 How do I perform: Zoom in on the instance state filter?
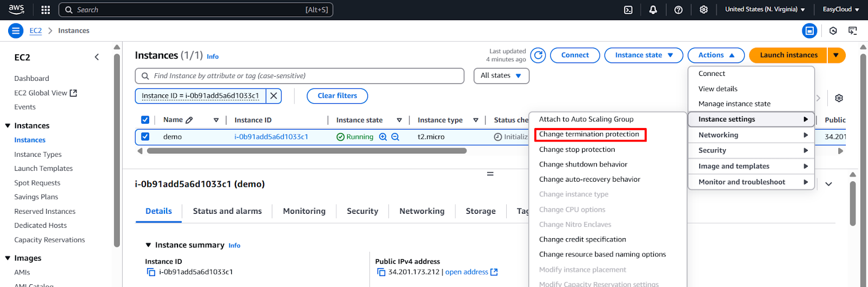tap(383, 137)
